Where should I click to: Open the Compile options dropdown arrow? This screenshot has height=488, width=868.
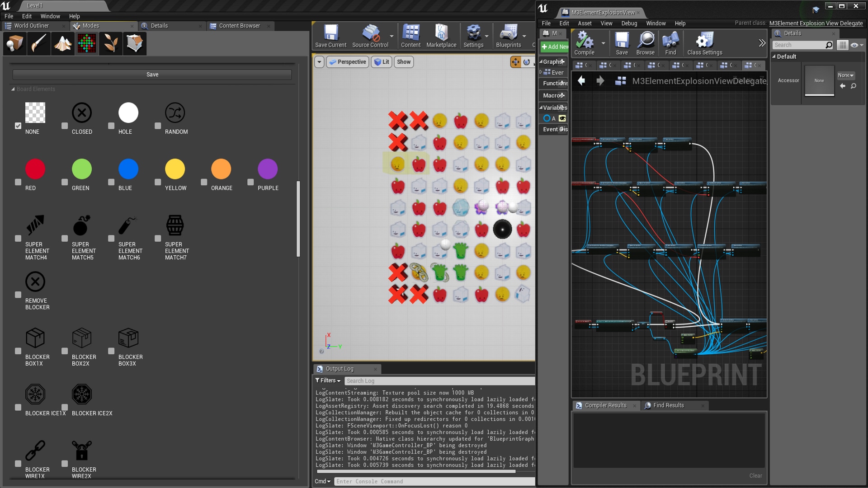[603, 43]
